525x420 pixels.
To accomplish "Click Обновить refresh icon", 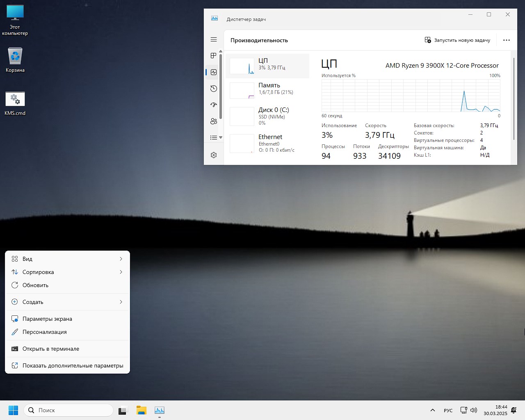I will pyautogui.click(x=15, y=285).
